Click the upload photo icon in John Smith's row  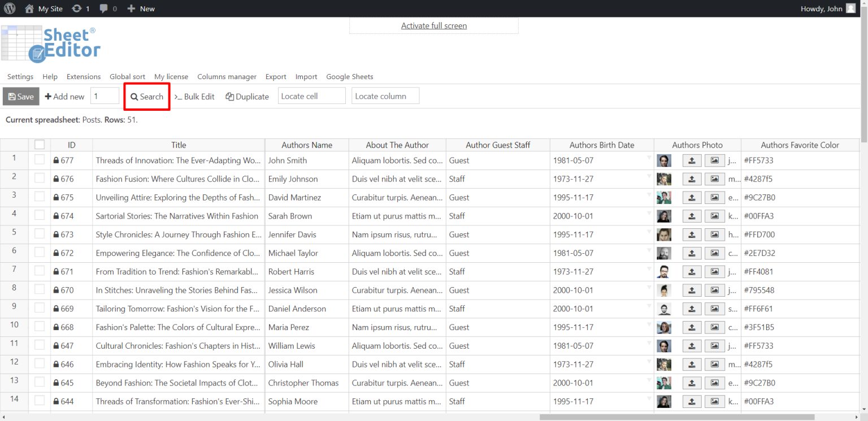pyautogui.click(x=692, y=160)
